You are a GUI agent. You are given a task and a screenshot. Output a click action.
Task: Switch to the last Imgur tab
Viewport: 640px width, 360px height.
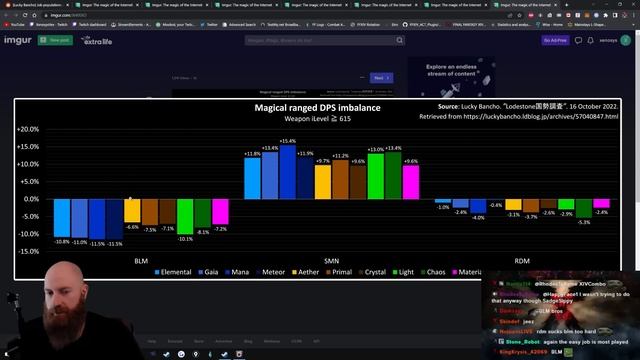(525, 5)
